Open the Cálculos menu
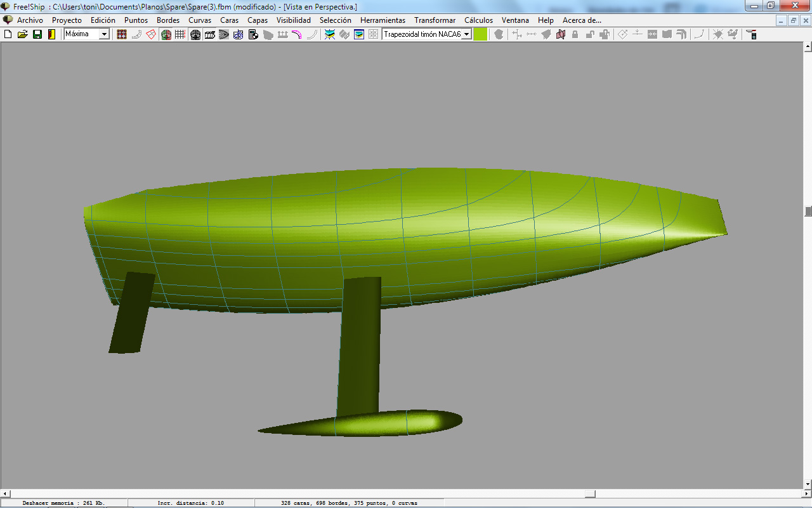Viewport: 812px width, 508px height. click(478, 20)
